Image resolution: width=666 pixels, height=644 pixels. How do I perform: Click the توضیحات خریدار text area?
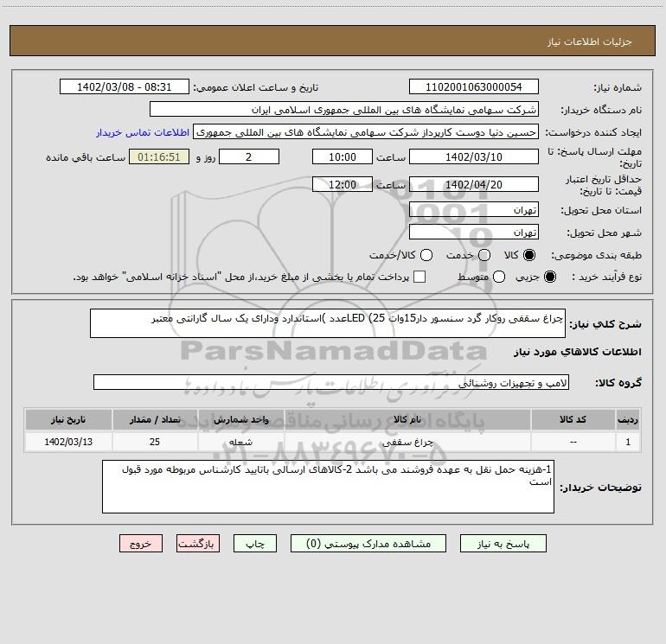(x=328, y=487)
